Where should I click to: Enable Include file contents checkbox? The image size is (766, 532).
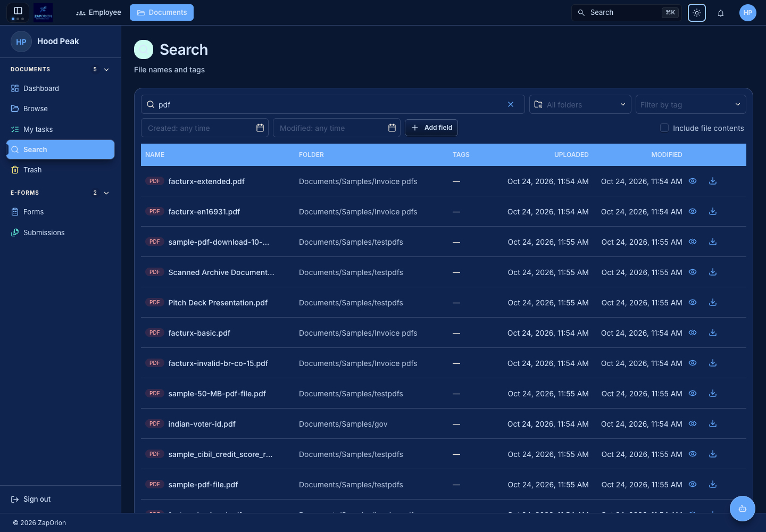point(664,128)
